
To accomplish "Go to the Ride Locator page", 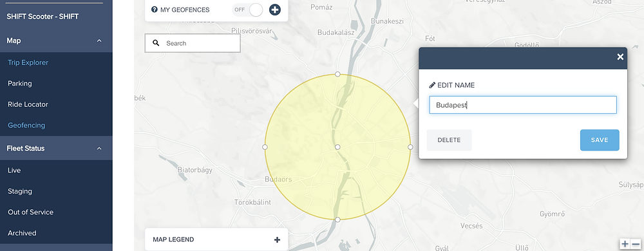I will [x=28, y=104].
